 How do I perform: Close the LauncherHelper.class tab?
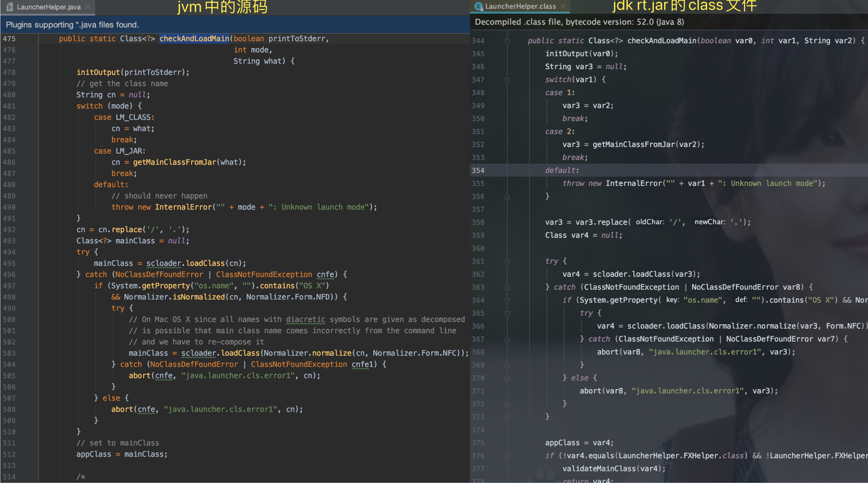tap(563, 6)
